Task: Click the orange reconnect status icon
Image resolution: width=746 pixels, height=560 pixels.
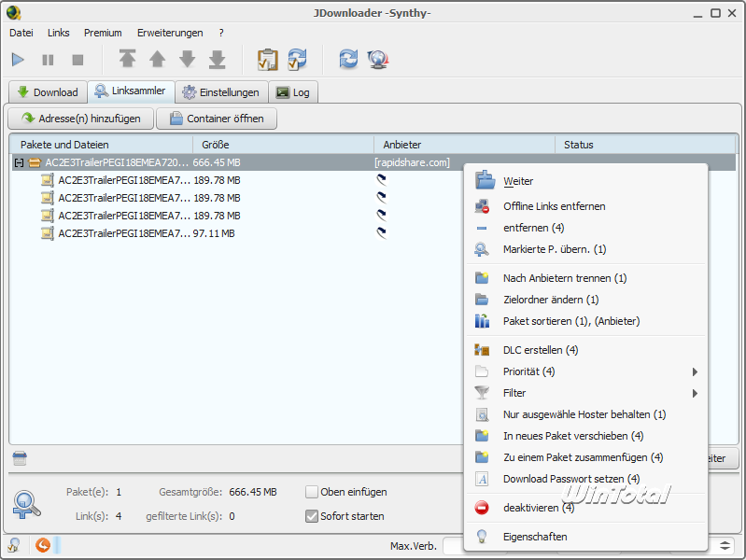Action: 43,545
